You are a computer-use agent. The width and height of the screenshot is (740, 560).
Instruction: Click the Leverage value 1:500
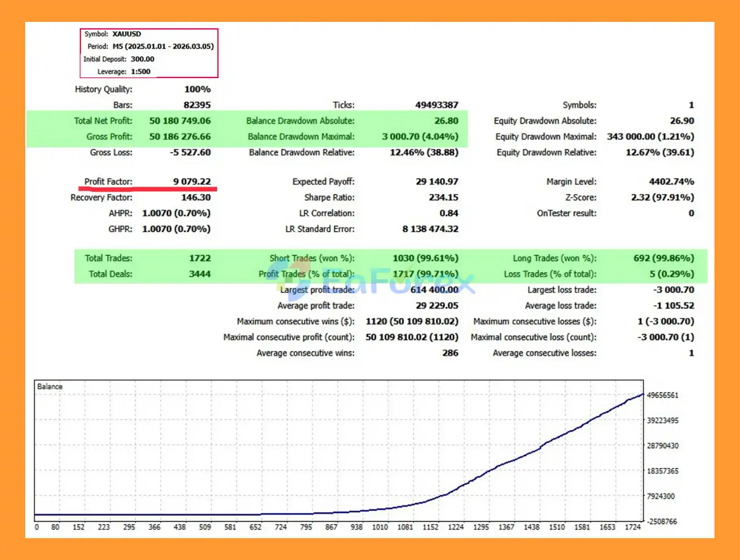[140, 72]
